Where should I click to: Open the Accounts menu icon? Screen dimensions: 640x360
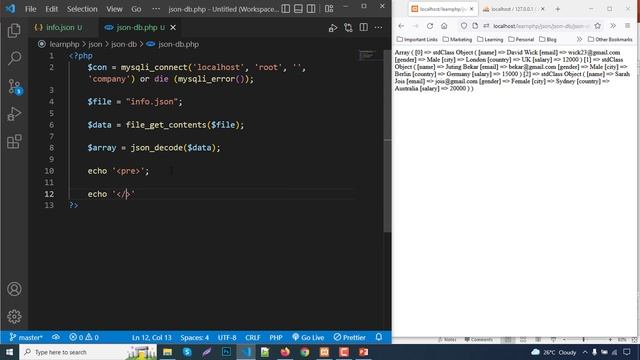[x=14, y=289]
